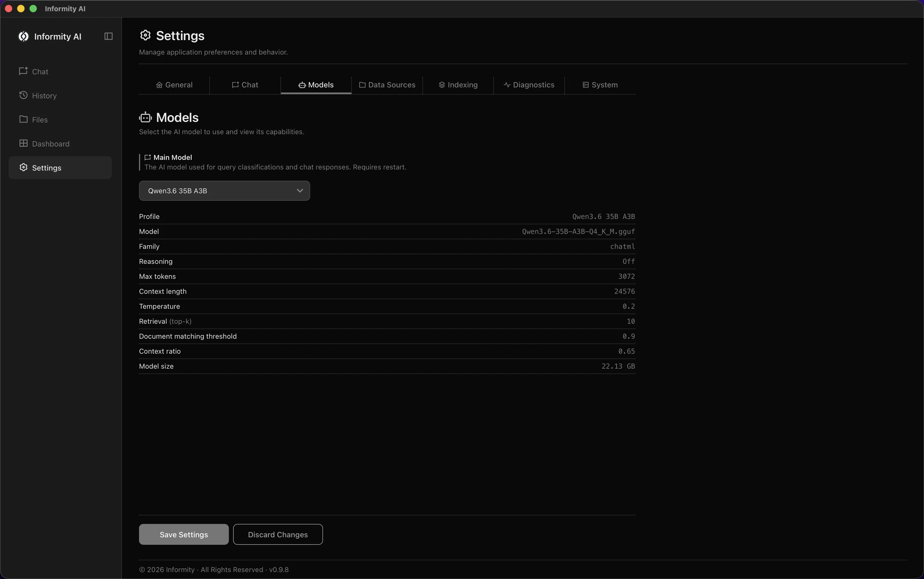
Task: Select the Model filename value row
Action: 387,232
